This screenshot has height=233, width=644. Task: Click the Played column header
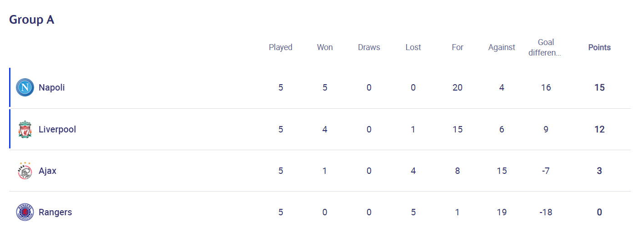281,47
